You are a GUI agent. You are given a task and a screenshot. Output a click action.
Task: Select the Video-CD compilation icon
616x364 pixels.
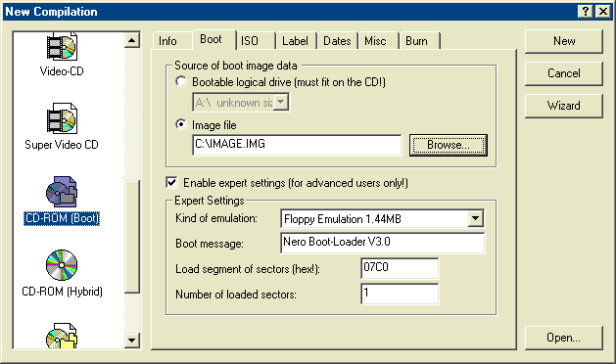pyautogui.click(x=62, y=46)
